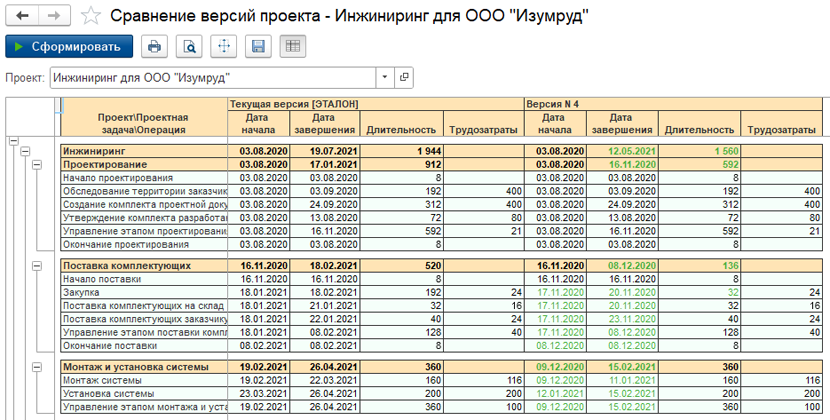The height and width of the screenshot is (420, 830).
Task: Go forward with the right arrow button
Action: (x=56, y=16)
